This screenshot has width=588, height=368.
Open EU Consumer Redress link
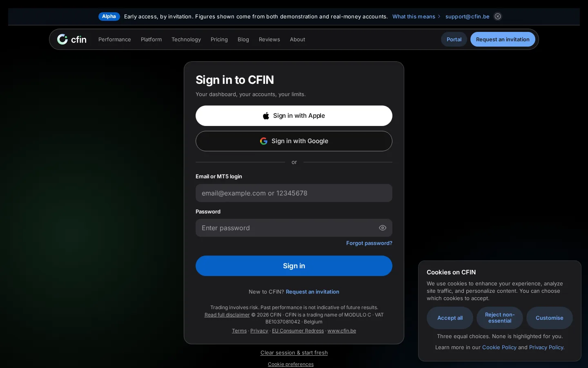tap(298, 331)
